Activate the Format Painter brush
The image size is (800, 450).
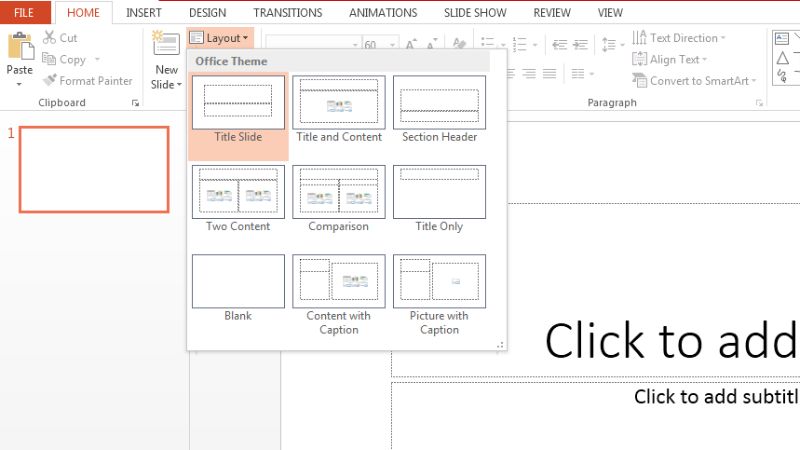[49, 80]
